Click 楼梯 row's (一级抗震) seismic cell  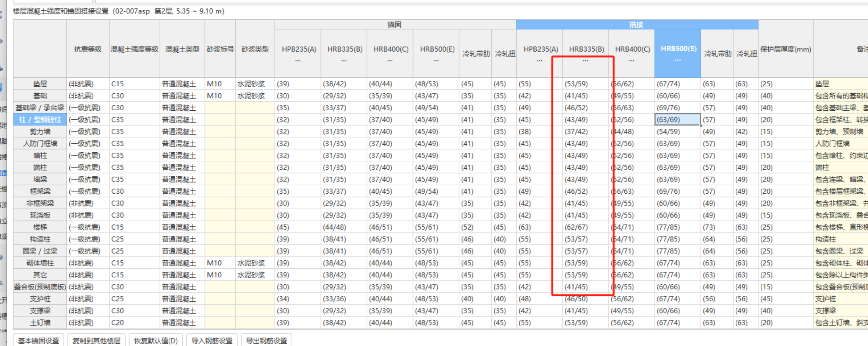(88, 227)
